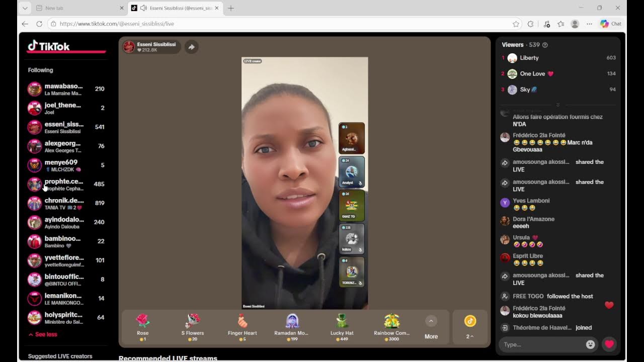This screenshot has width=644, height=362.
Task: Select Analyst guest thumbnail
Action: 352,171
